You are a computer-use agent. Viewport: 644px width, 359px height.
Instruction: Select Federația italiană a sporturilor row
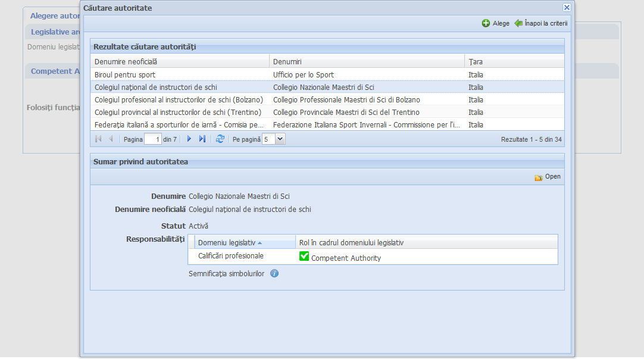179,125
